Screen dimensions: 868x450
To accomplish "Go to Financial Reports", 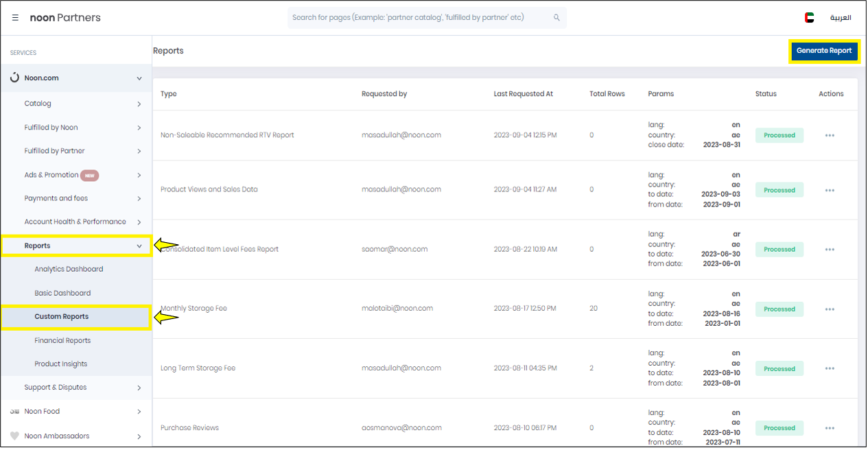I will (62, 341).
